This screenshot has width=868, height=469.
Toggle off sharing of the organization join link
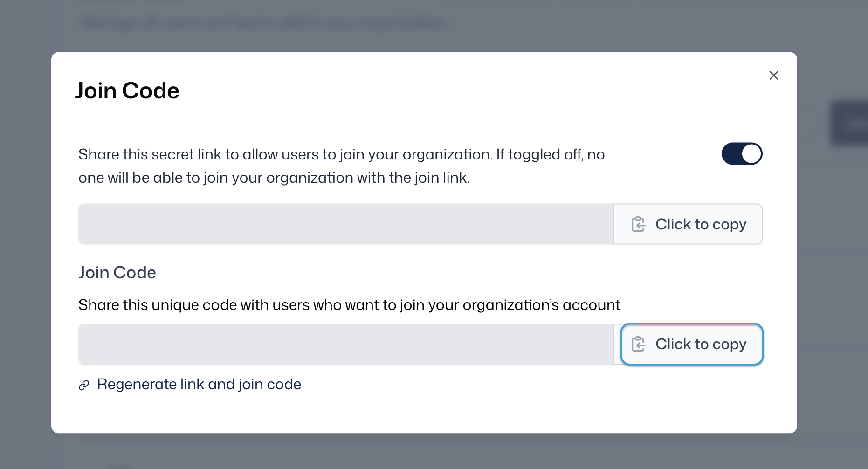pos(742,153)
